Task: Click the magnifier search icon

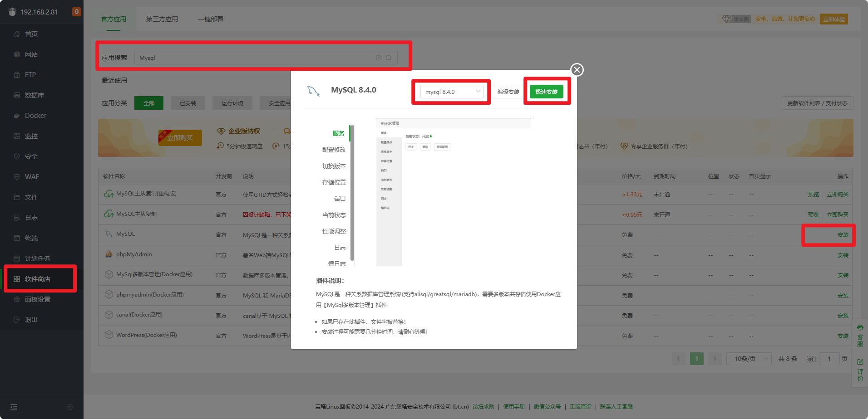Action: 389,58
